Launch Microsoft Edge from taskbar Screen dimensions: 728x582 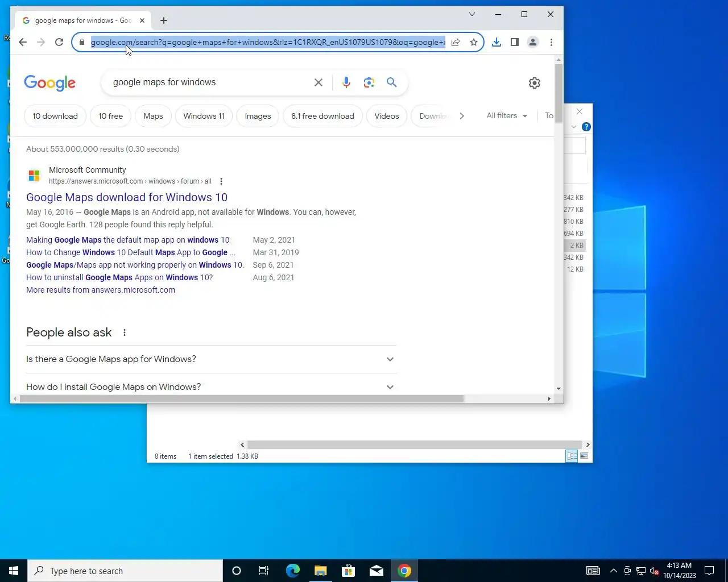point(292,571)
